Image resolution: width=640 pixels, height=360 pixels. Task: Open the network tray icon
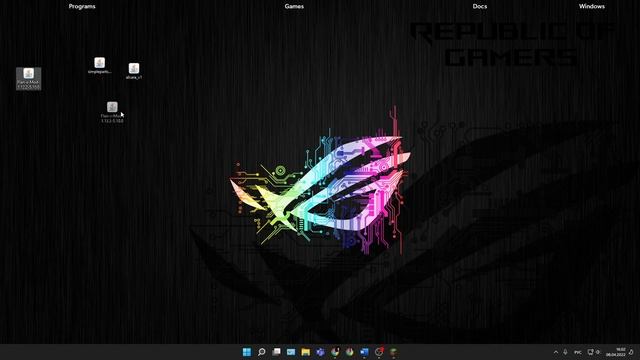590,352
